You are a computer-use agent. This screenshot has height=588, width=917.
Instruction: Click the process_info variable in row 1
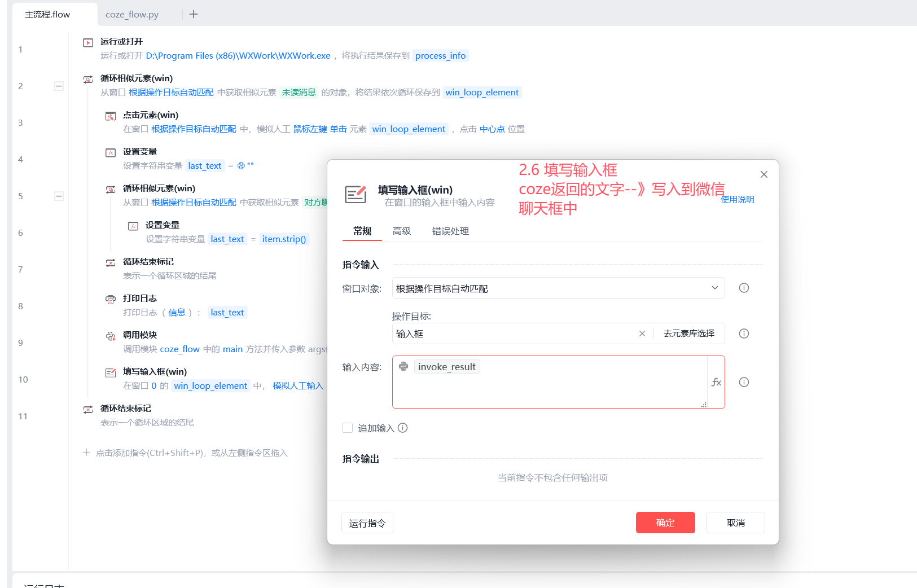(441, 55)
